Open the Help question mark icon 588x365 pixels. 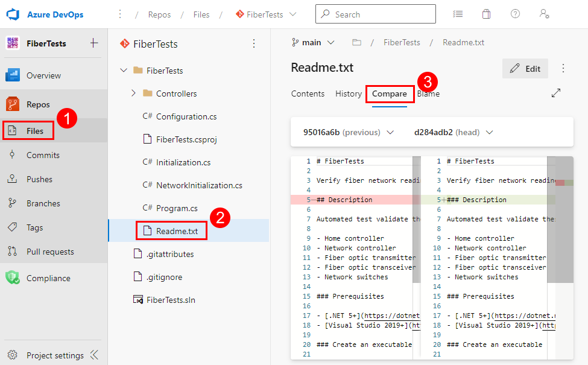[x=515, y=13]
